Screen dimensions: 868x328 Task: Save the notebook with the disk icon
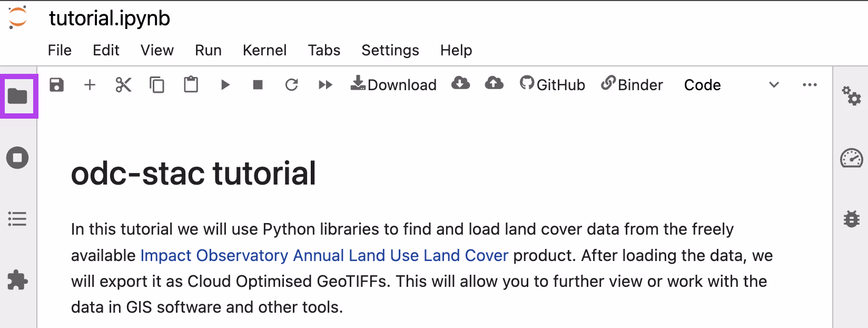[x=56, y=85]
